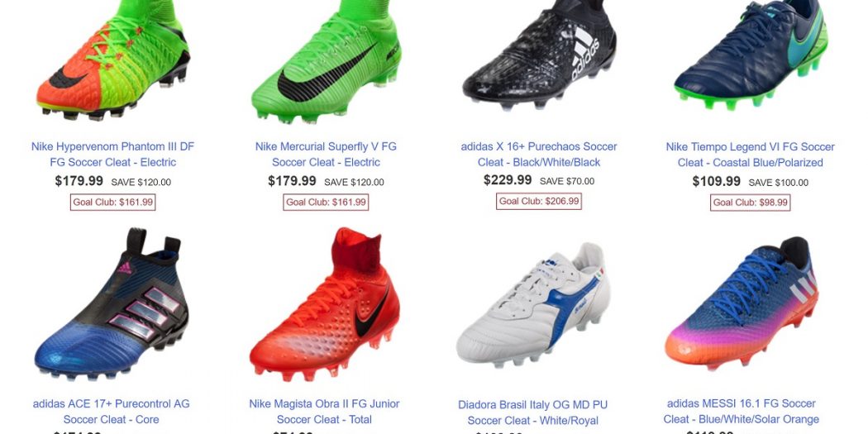Open Nike Magista Obra II FG Junior link
This screenshot has height=434, width=868.
click(x=324, y=412)
